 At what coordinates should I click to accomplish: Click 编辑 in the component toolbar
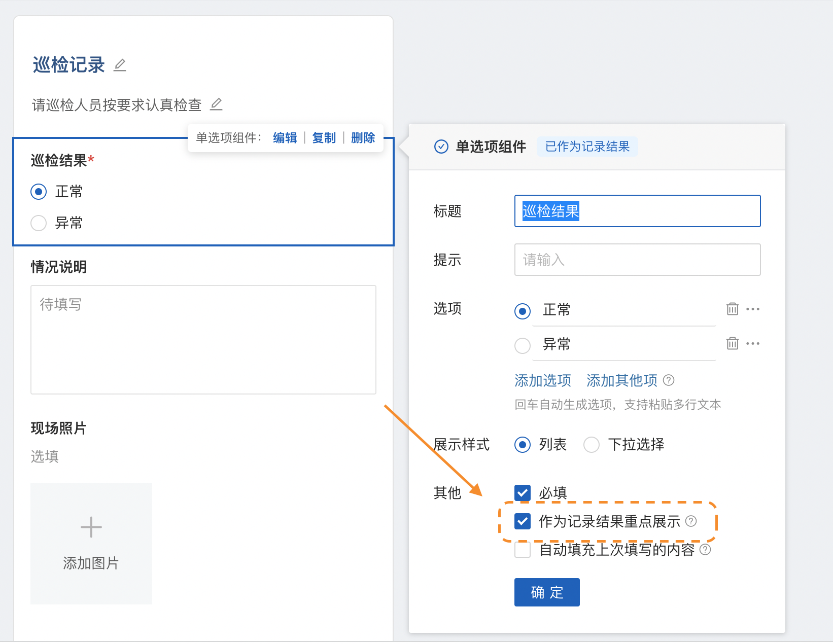(x=285, y=138)
